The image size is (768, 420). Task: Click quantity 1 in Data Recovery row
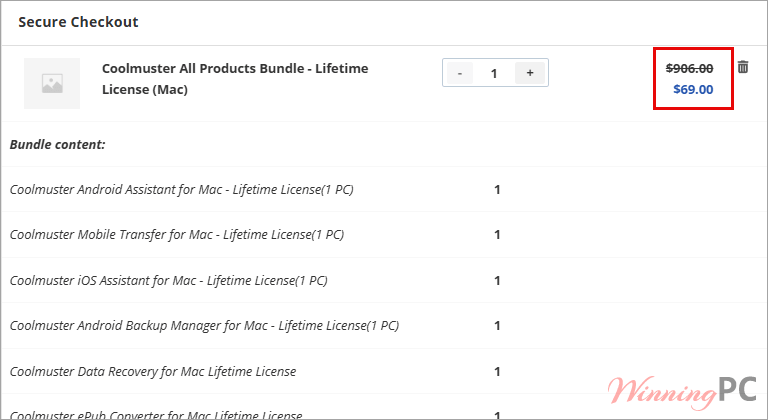point(497,371)
